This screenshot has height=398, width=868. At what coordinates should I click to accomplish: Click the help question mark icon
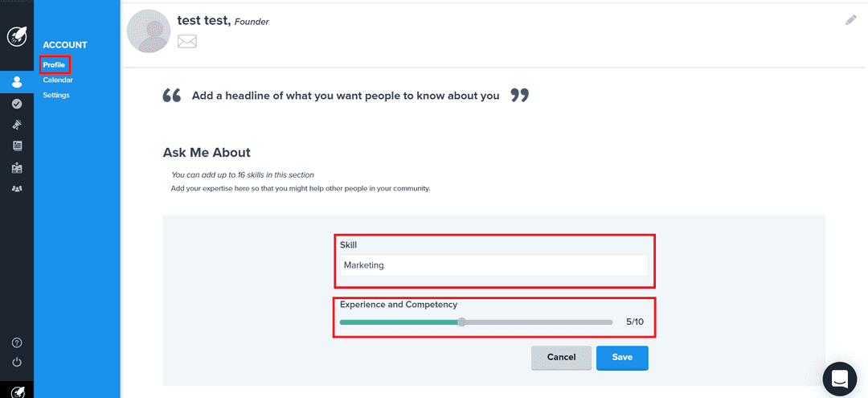coord(17,343)
